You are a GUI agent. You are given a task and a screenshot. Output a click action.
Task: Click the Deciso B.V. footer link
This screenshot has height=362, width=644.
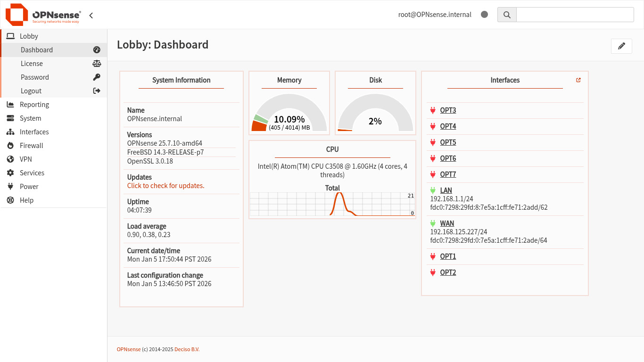point(187,349)
